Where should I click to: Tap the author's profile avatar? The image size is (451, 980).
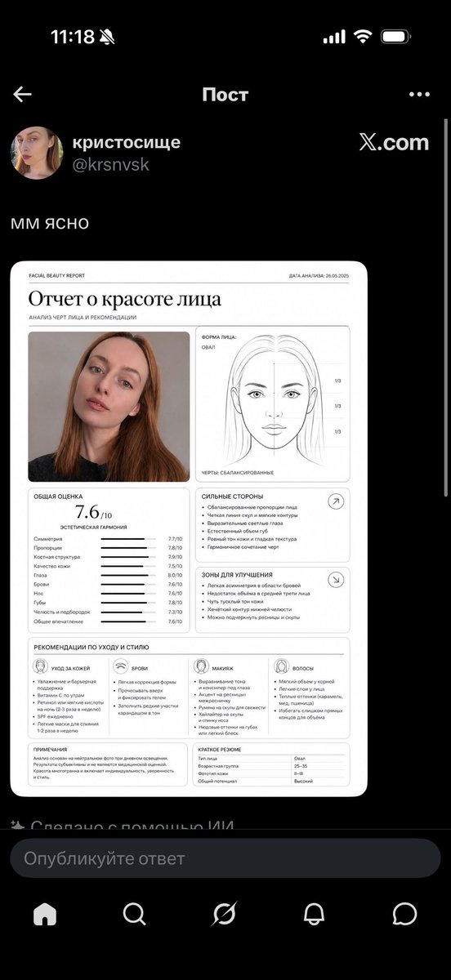click(36, 153)
